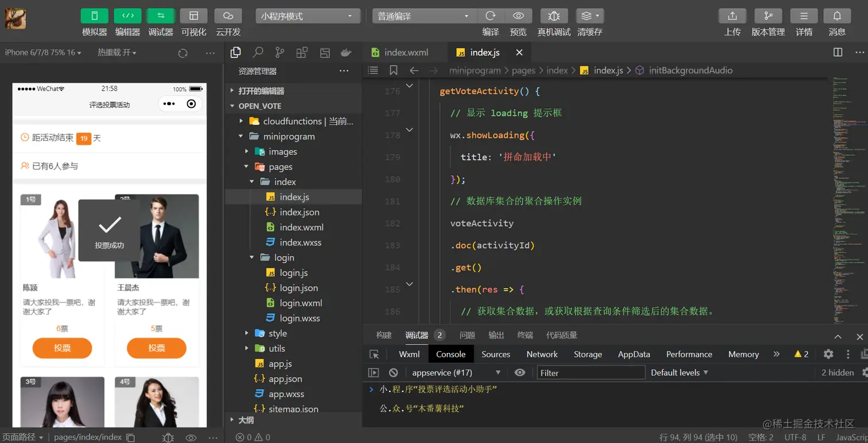868x443 pixels.
Task: Start 真机调试 real device debugging
Action: 554,16
